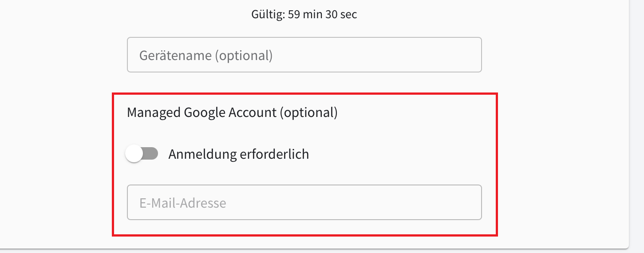Click the word 'Google' in the section heading
This screenshot has height=253, width=644.
coord(205,113)
